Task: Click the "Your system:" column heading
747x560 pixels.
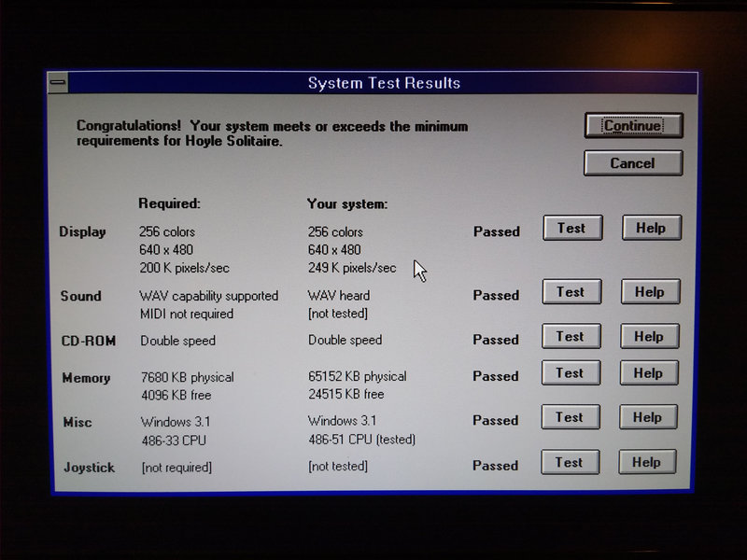Action: (347, 203)
